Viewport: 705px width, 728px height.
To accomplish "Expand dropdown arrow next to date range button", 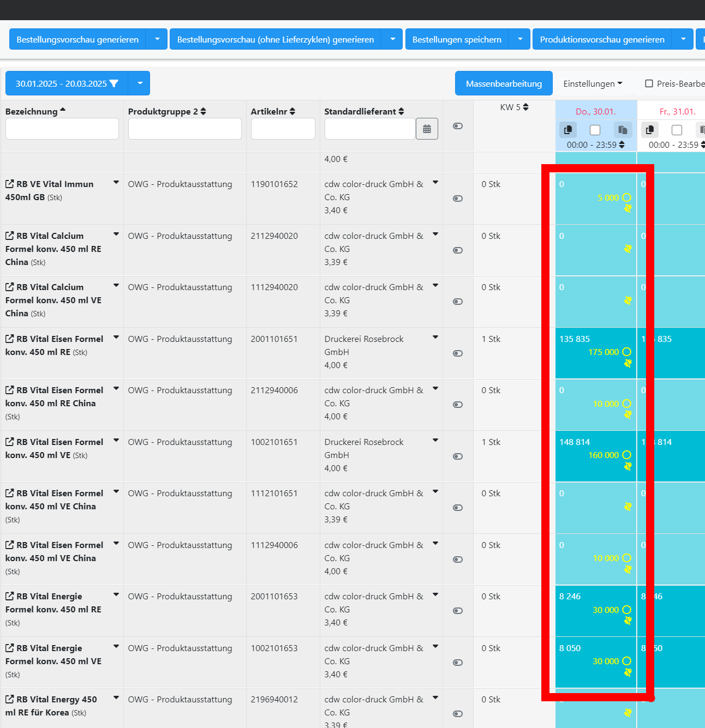I will [140, 83].
